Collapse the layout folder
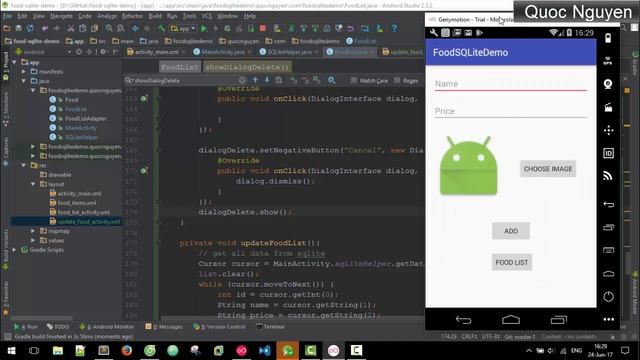This screenshot has height=360, width=640. [x=33, y=184]
